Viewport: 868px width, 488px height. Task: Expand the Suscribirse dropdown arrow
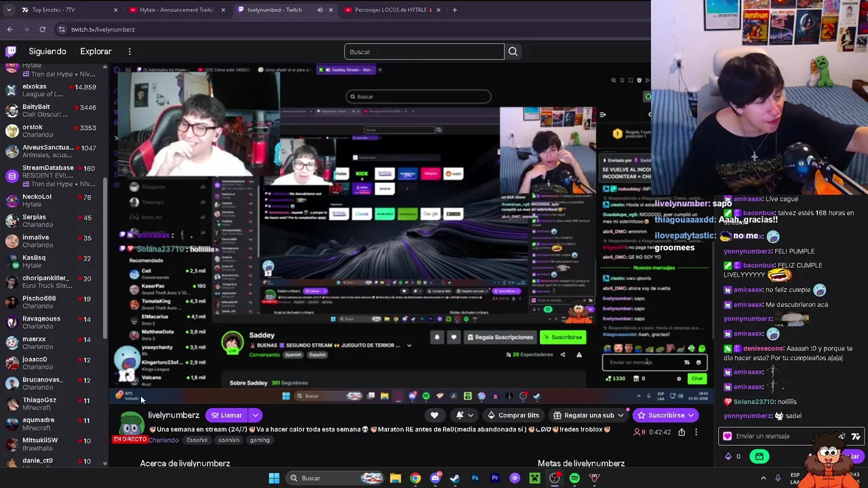click(x=690, y=415)
